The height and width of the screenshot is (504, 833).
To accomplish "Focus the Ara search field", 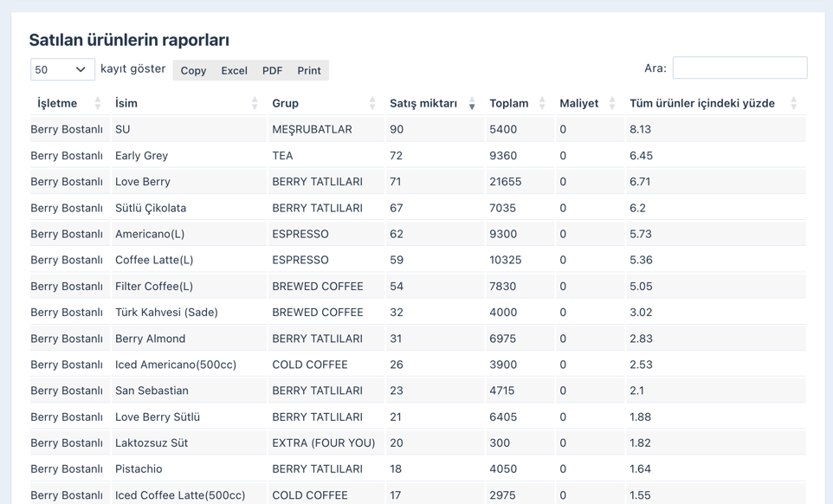I will click(739, 68).
